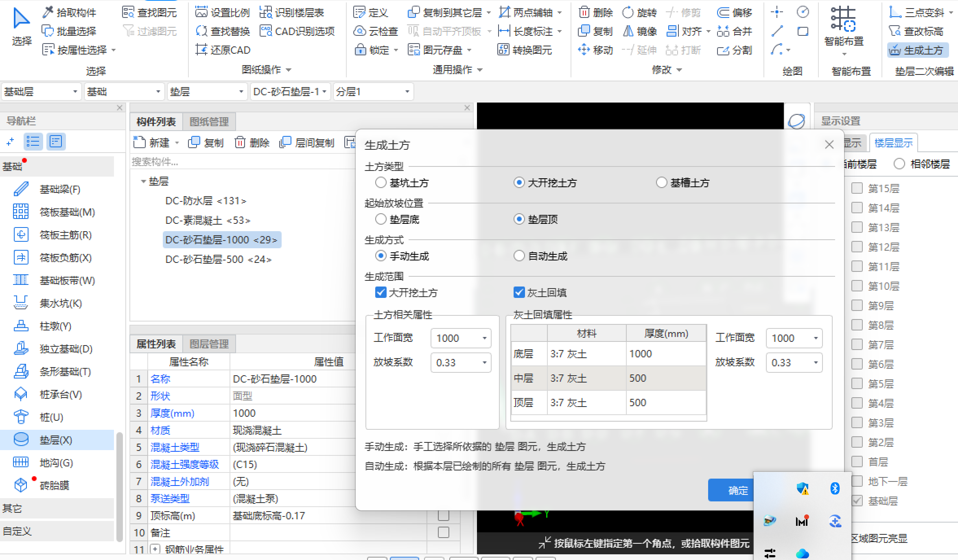Click 移动 move tool

click(x=596, y=50)
